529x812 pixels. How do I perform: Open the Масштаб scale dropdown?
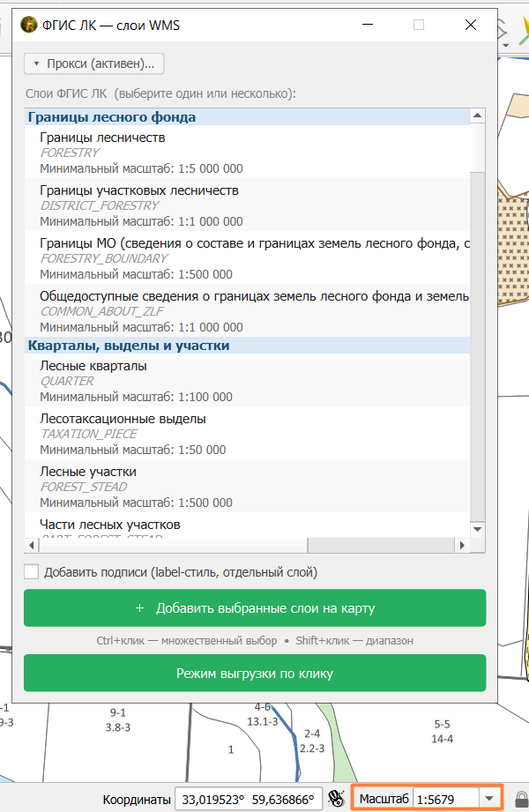tap(489, 799)
